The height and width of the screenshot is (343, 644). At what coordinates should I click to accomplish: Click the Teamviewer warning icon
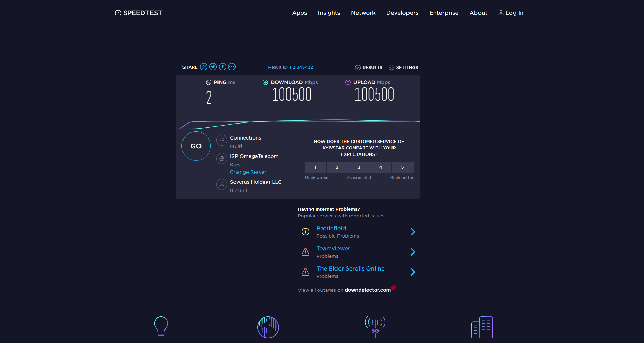pyautogui.click(x=306, y=252)
